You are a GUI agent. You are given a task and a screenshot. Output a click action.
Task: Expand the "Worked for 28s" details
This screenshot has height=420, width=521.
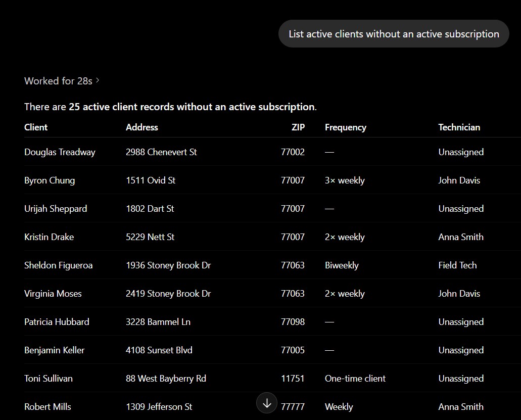[x=62, y=81]
